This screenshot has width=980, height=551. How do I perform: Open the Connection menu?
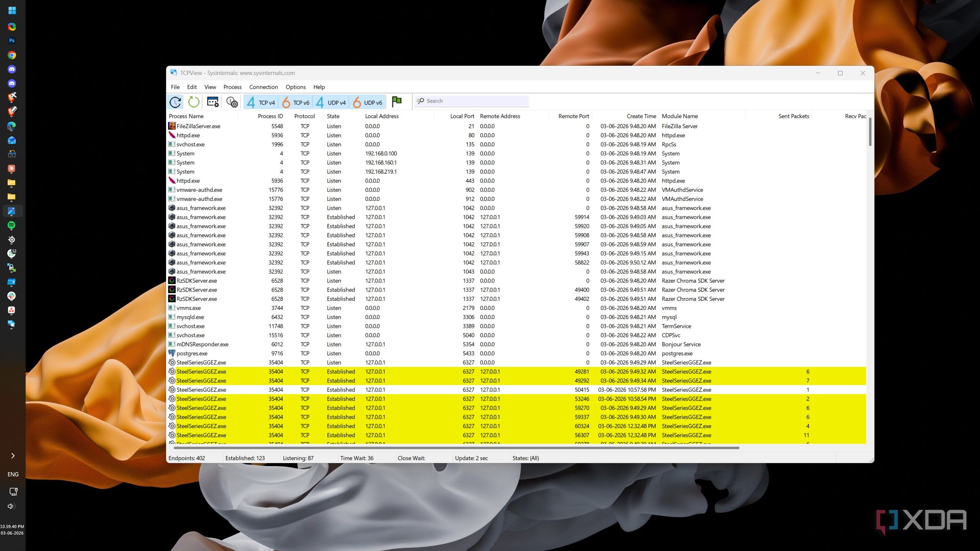263,87
